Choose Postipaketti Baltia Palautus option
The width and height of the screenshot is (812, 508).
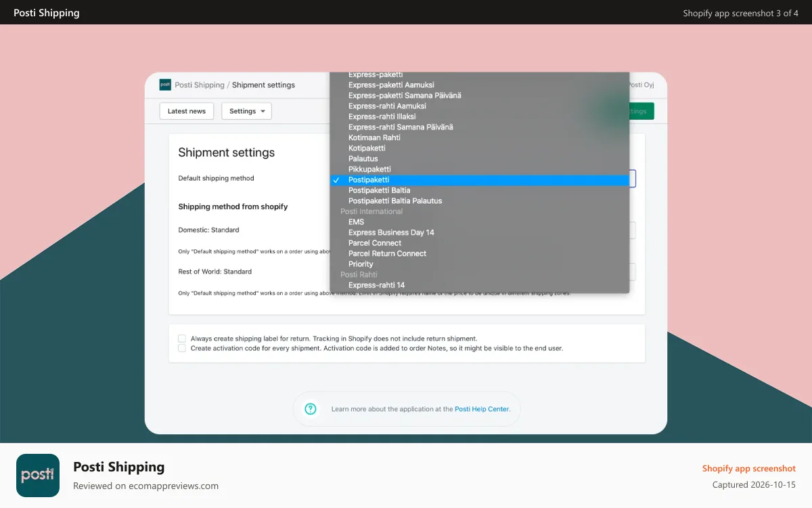(479, 200)
